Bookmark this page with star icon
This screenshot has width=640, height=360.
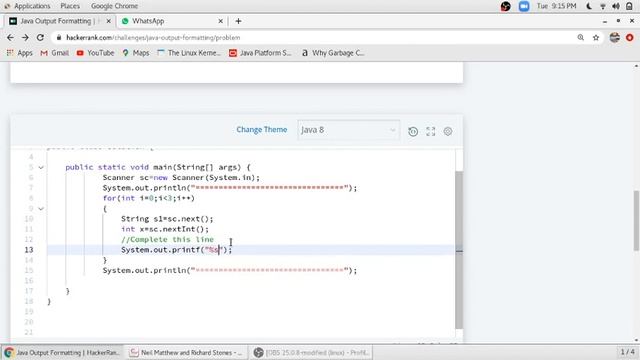point(596,38)
